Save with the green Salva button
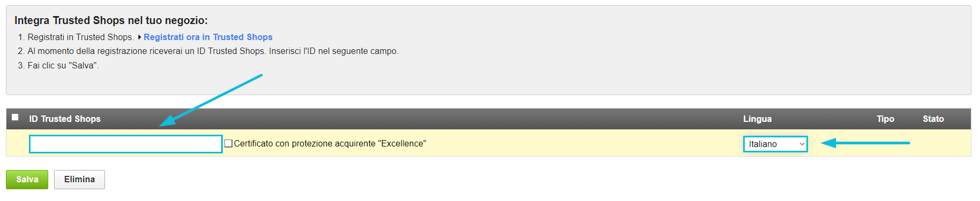The width and height of the screenshot is (980, 201). coord(27,180)
